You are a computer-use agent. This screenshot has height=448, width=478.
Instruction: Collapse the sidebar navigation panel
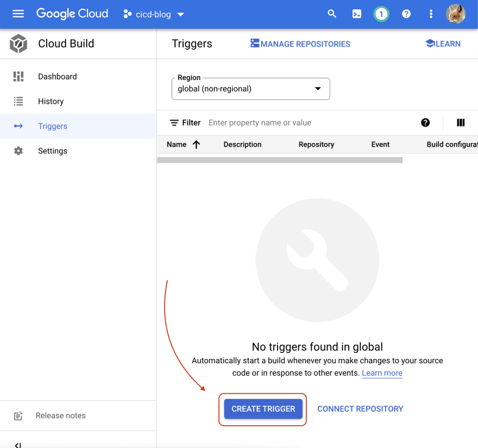click(18, 445)
